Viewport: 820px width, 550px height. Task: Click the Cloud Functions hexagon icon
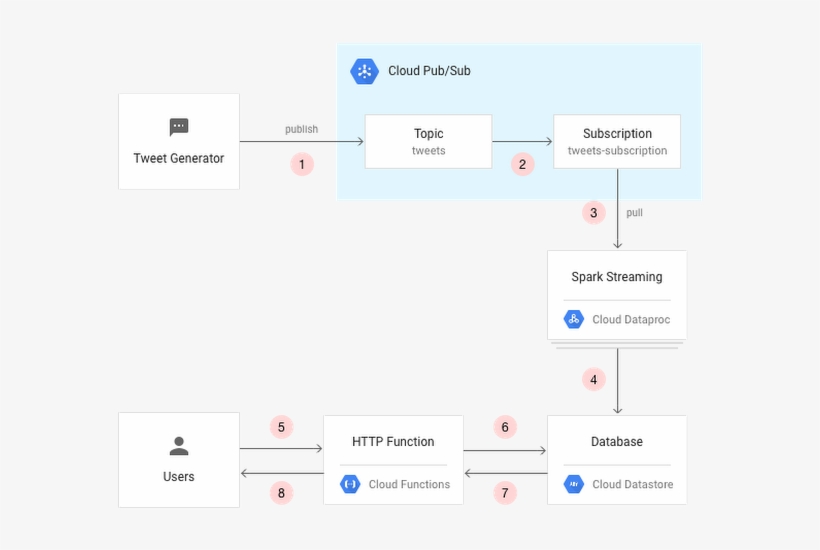350,484
